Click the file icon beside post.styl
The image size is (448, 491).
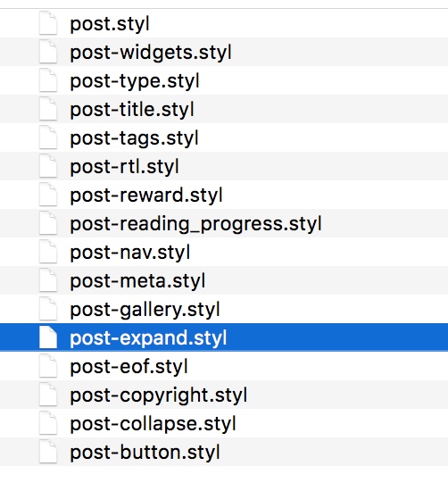(x=48, y=23)
